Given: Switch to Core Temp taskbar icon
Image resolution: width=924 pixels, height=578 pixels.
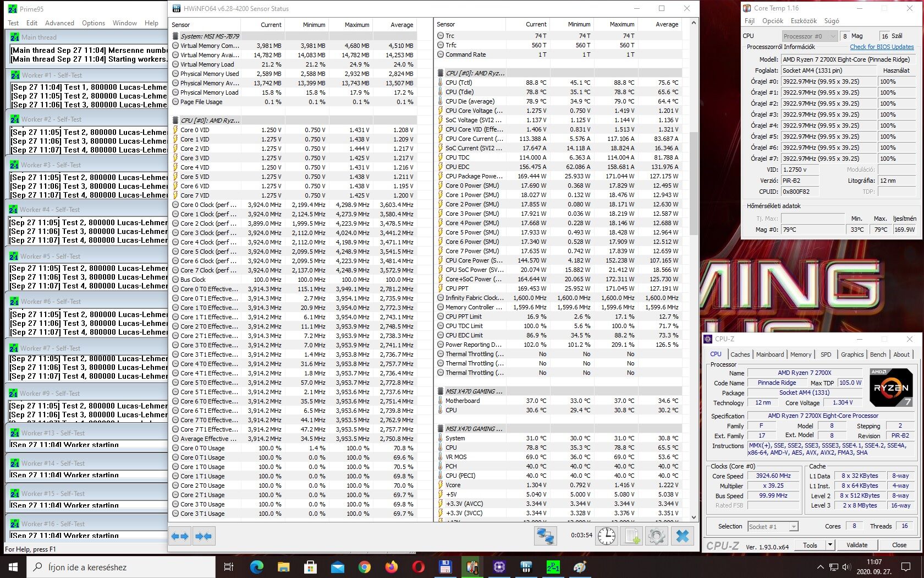Looking at the screenshot, I should click(x=472, y=567).
